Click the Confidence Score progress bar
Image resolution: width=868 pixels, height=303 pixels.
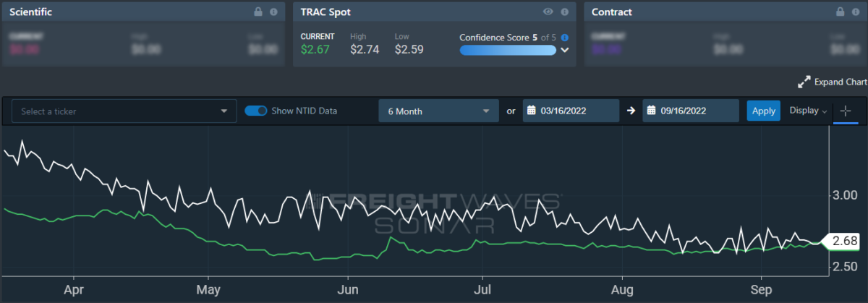pyautogui.click(x=508, y=50)
